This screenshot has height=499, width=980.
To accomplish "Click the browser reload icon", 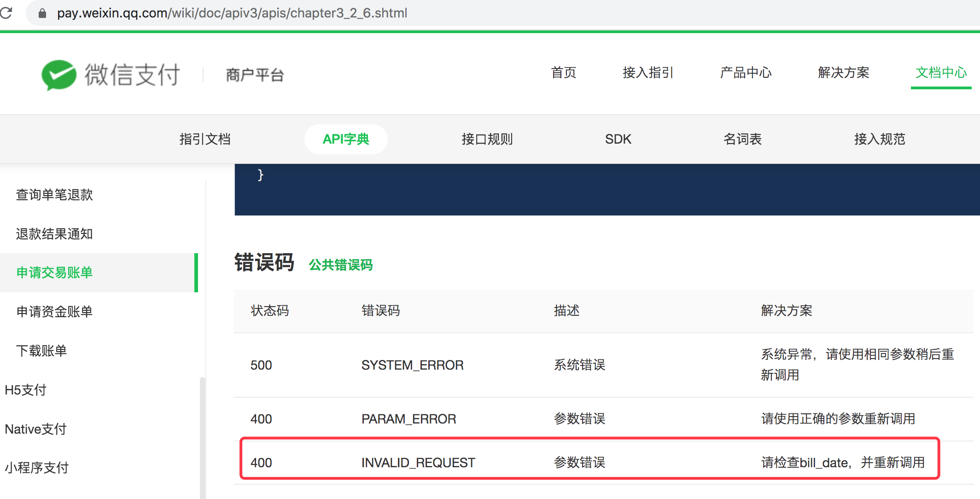I will pyautogui.click(x=6, y=12).
